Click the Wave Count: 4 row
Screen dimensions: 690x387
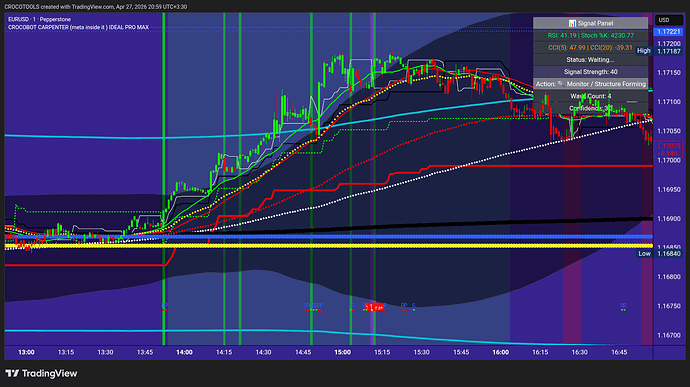[x=591, y=96]
